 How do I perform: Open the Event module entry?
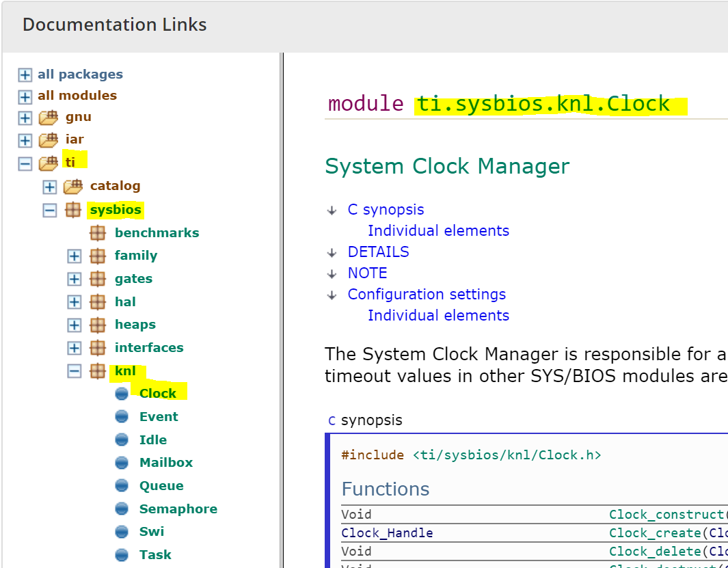coord(159,416)
